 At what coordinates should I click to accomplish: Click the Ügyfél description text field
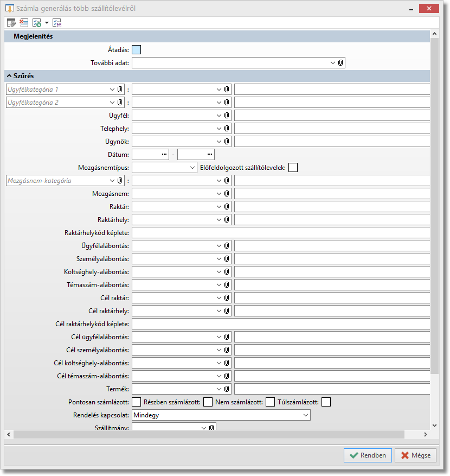332,116
